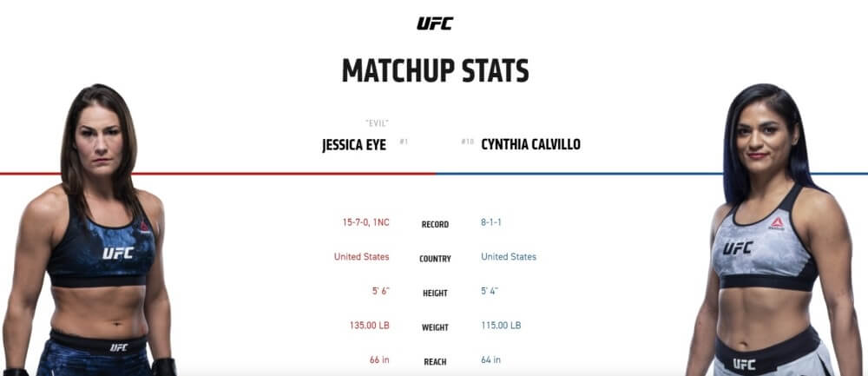The height and width of the screenshot is (376, 868).
Task: Click Jessica Eye's #1 ranking badge
Action: (404, 142)
